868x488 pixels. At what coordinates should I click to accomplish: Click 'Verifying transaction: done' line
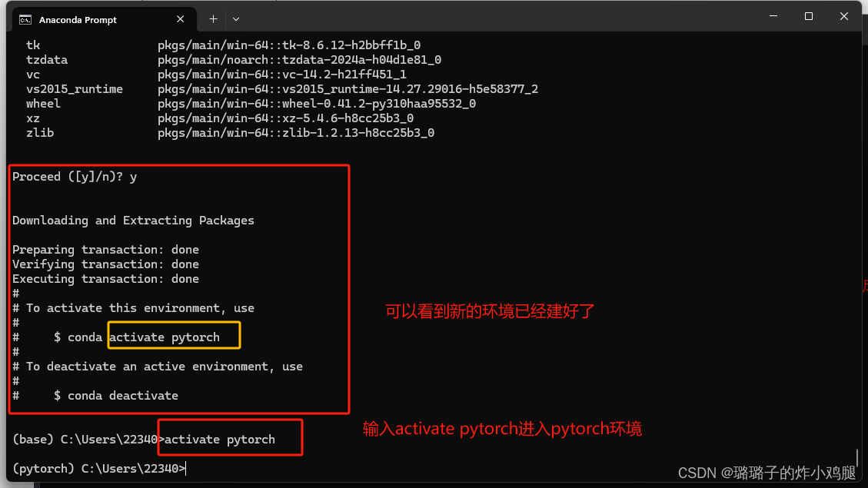[x=106, y=264]
